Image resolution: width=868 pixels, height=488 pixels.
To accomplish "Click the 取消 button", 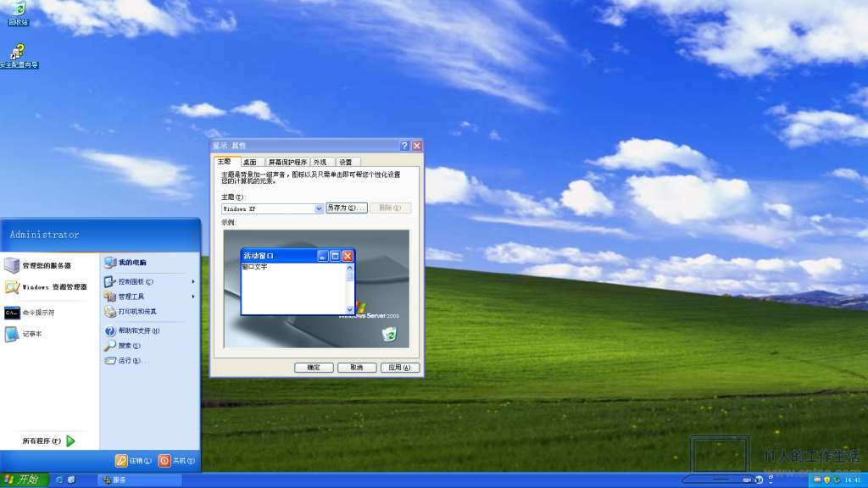I will coord(357,368).
